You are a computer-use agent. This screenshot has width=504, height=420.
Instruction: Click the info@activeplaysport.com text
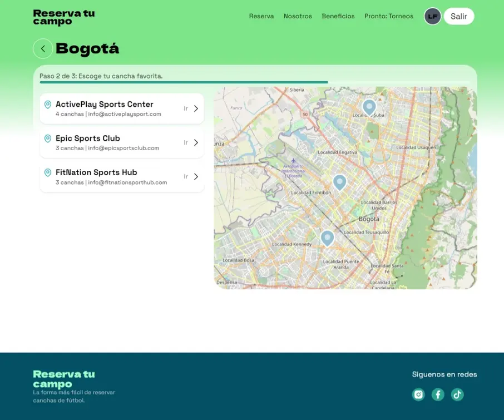125,114
